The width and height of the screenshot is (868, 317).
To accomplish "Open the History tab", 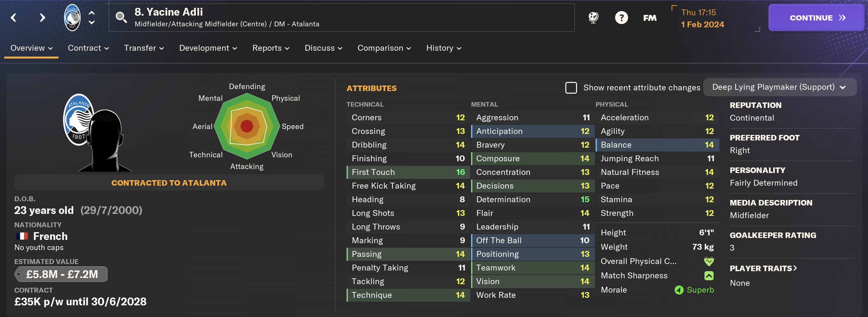I will [443, 48].
